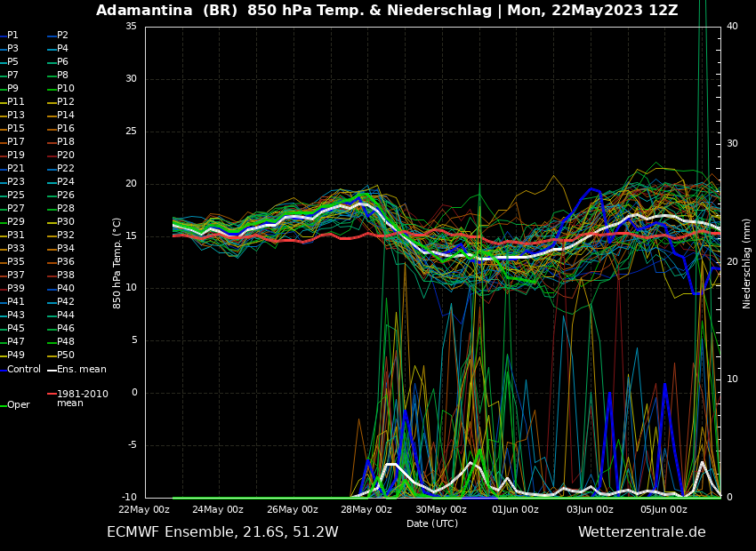The width and height of the screenshot is (756, 551).
Task: Select the P50 legend label
Action: pyautogui.click(x=60, y=355)
